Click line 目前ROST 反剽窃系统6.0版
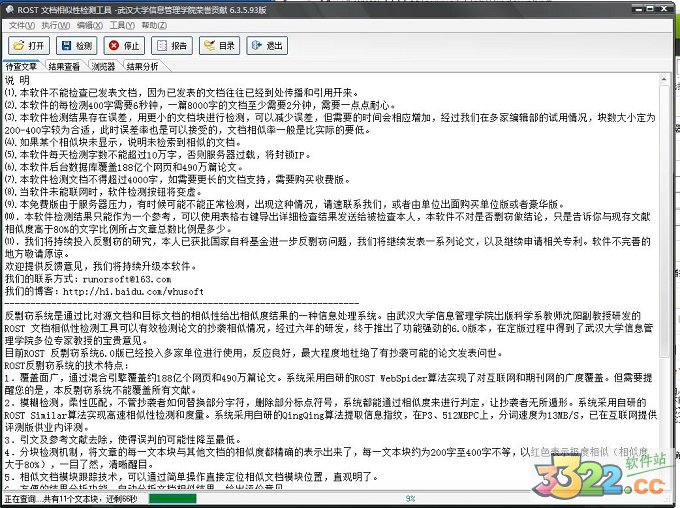Screen dimensions: 680x508 [x=254, y=353]
